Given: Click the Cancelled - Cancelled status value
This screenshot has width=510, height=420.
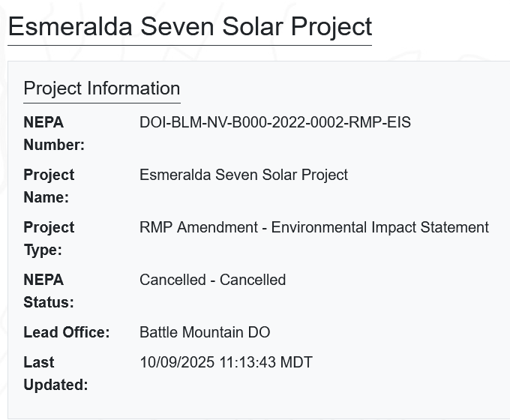Looking at the screenshot, I should pyautogui.click(x=212, y=280).
